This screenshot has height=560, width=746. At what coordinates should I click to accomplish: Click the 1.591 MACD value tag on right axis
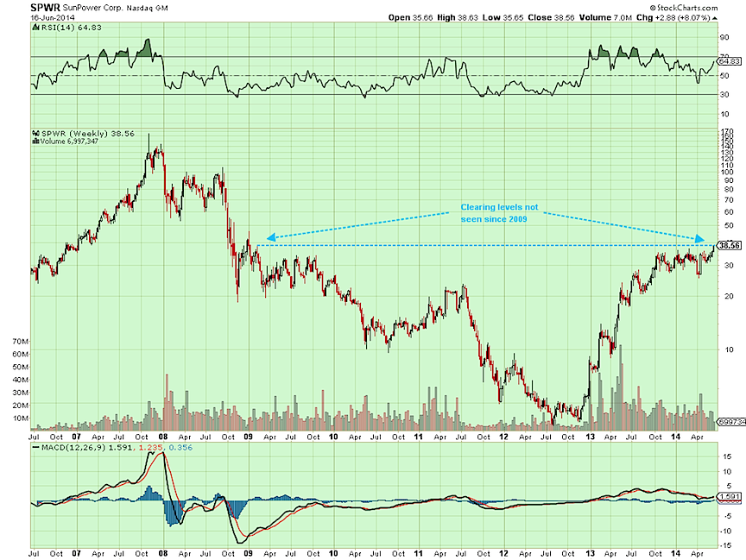pos(730,496)
